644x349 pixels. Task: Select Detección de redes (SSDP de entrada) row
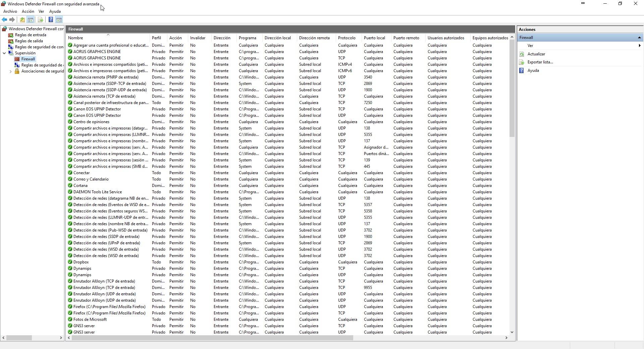coord(288,237)
